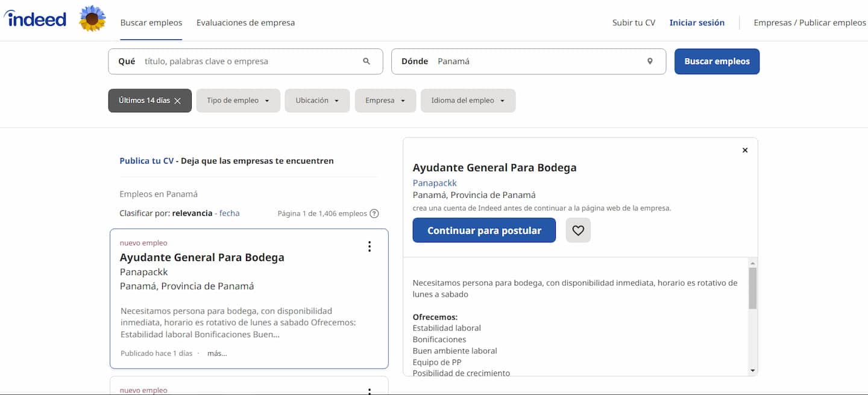The image size is (868, 395).
Task: Sort results by relevancia
Action: pyautogui.click(x=192, y=213)
